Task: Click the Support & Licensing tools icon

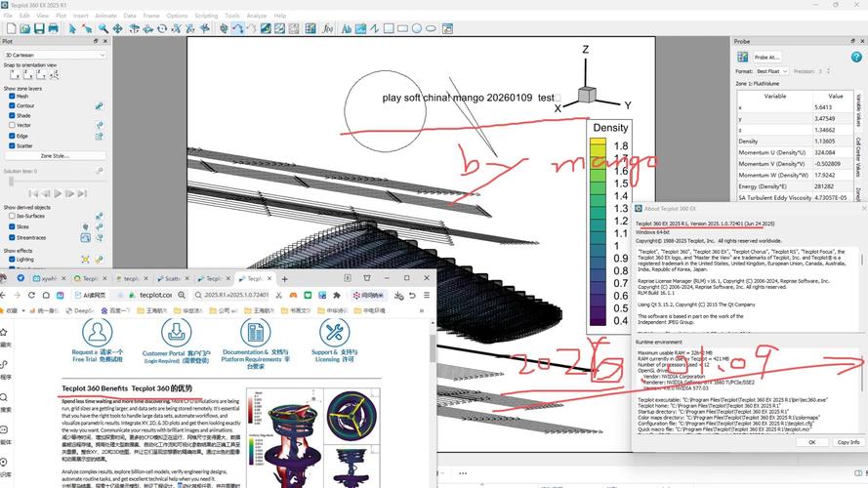Action: pyautogui.click(x=334, y=332)
